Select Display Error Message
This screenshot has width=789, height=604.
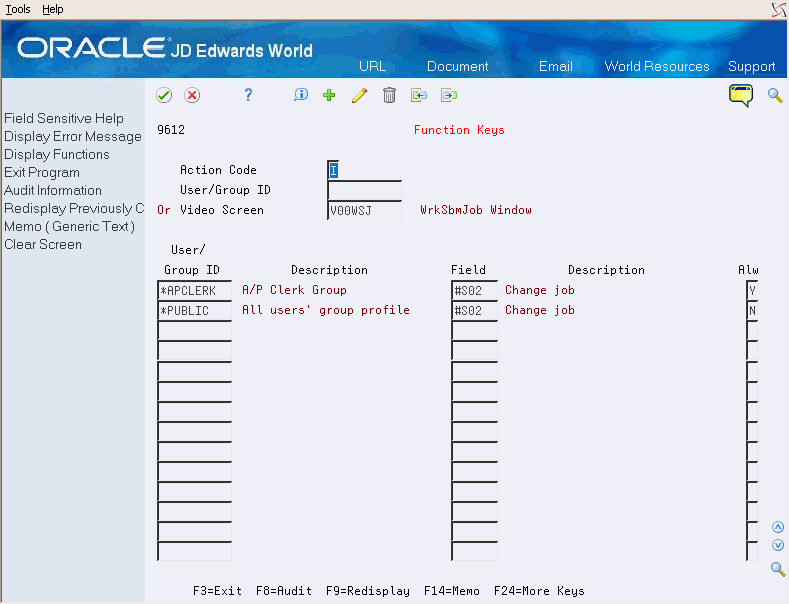(73, 136)
